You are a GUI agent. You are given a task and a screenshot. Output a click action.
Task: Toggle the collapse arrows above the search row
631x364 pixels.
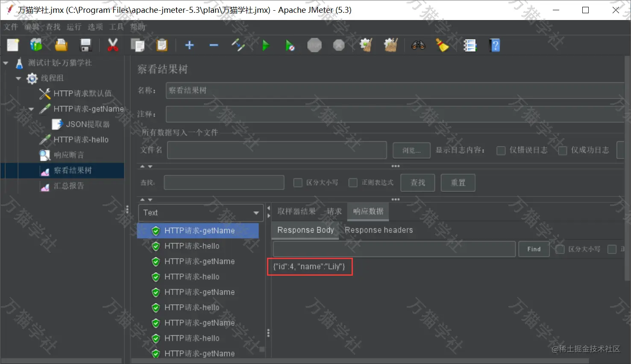(146, 166)
